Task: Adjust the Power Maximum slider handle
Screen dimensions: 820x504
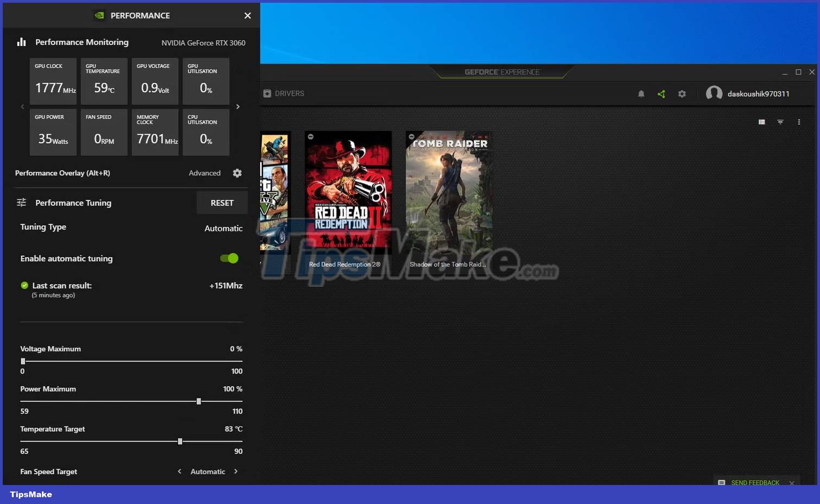Action: click(199, 401)
